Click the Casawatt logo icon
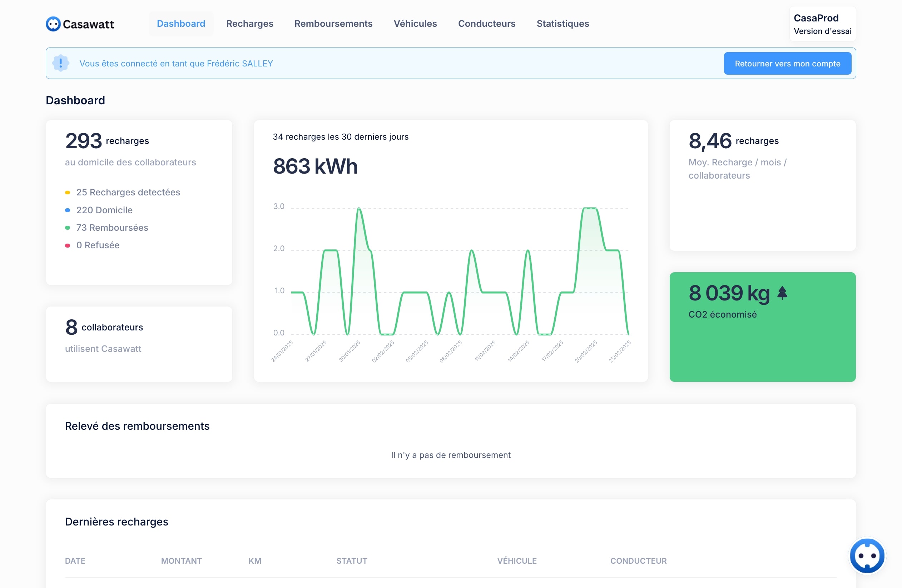 point(53,24)
